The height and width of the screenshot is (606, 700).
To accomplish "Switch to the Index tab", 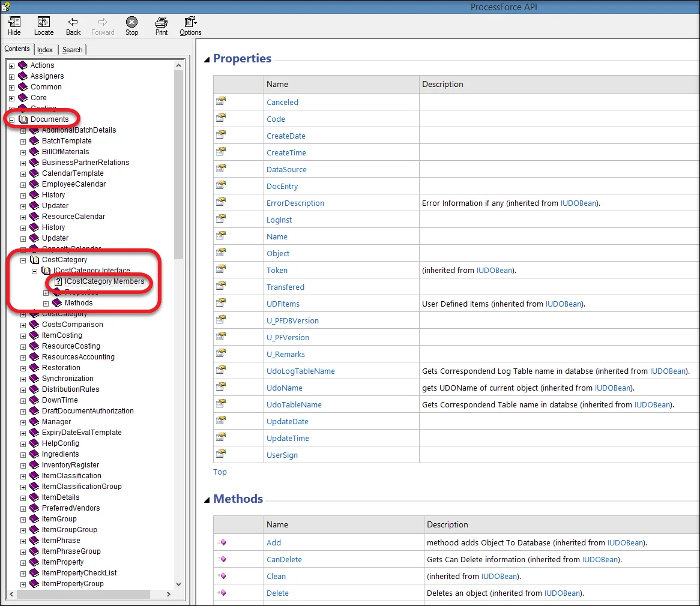I will tap(45, 50).
